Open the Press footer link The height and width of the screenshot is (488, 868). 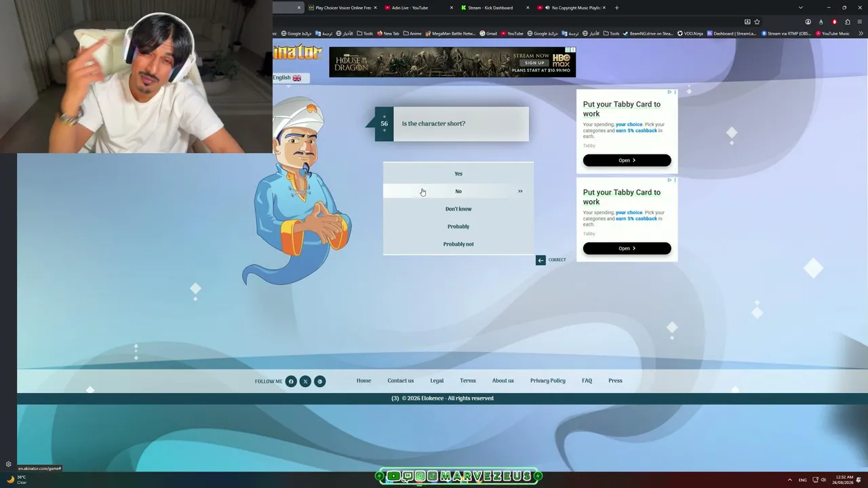pyautogui.click(x=615, y=381)
